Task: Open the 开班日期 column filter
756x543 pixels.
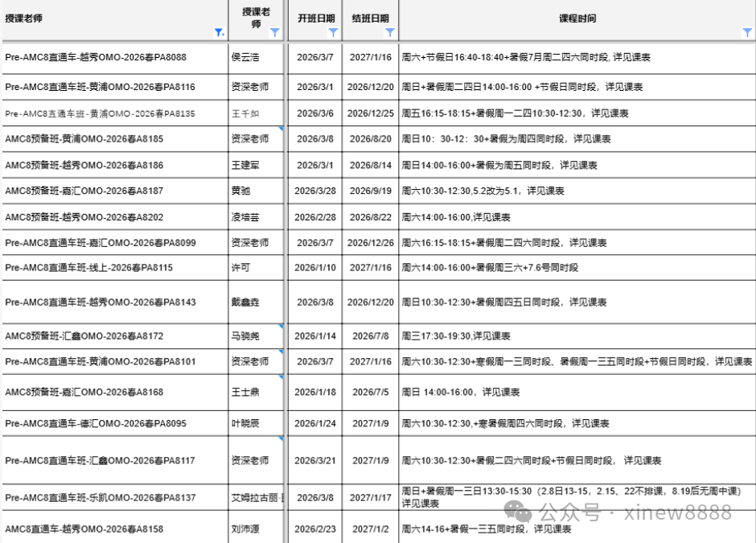Action: (333, 32)
